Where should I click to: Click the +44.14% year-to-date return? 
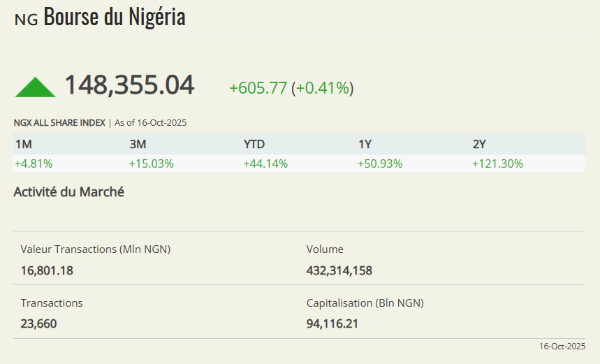pyautogui.click(x=265, y=163)
